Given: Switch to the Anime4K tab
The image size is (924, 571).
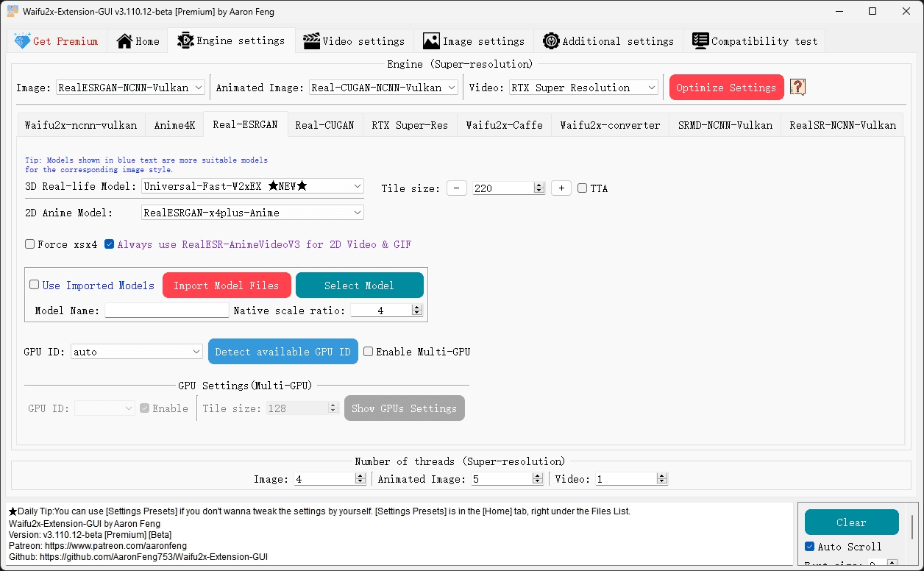Looking at the screenshot, I should [x=174, y=125].
